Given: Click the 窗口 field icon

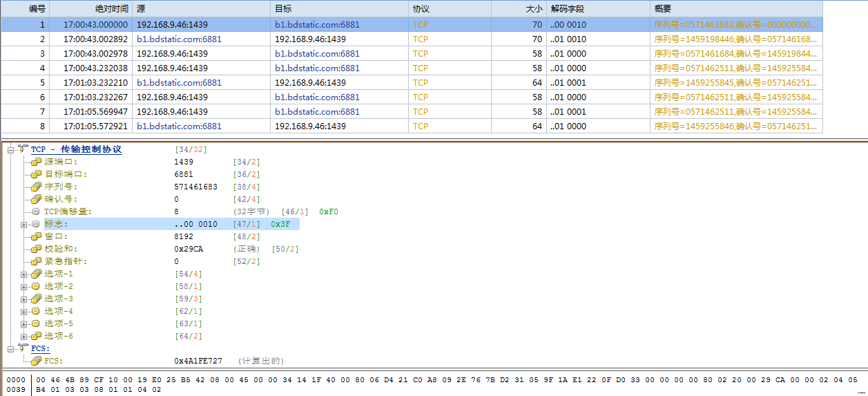Looking at the screenshot, I should pyautogui.click(x=37, y=236).
